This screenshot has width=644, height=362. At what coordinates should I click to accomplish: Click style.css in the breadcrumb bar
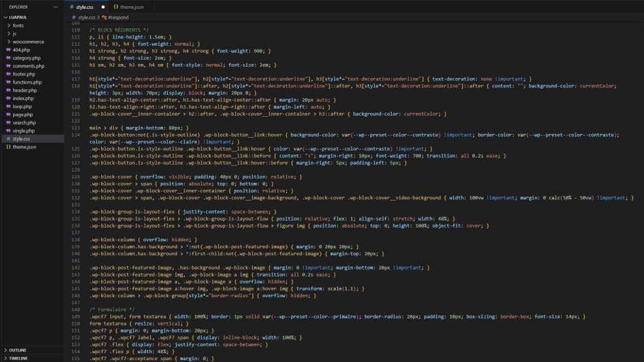(x=87, y=17)
